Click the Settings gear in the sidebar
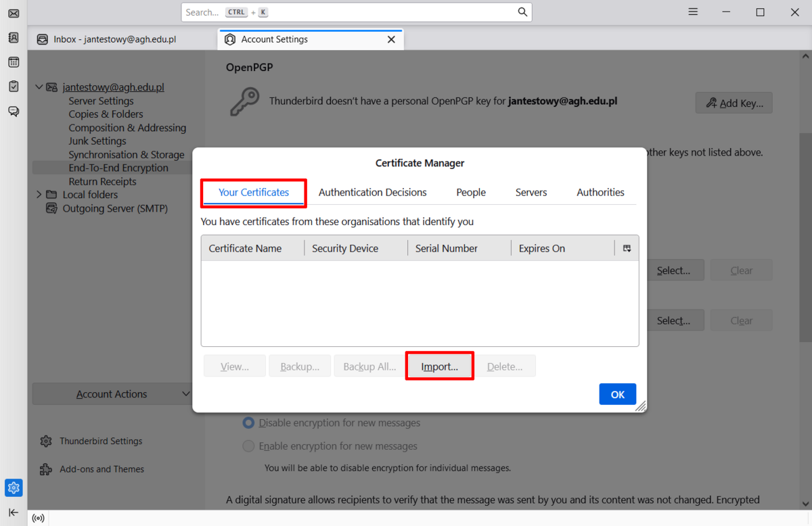Viewport: 812px width, 526px height. tap(14, 487)
